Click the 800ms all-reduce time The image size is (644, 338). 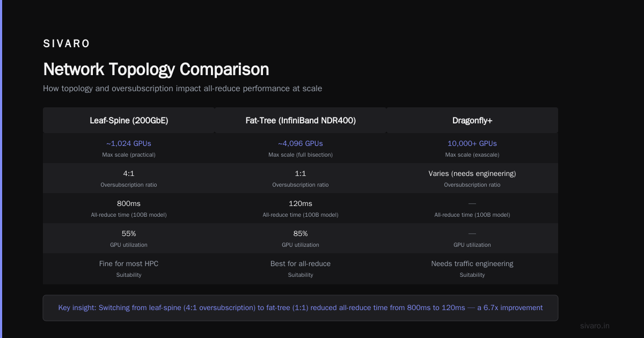129,203
